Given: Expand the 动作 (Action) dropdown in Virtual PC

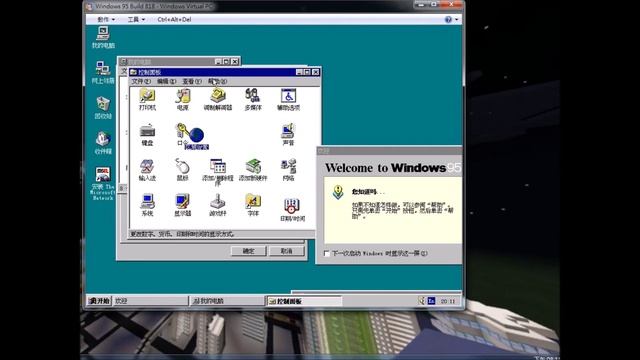Looking at the screenshot, I should click(106, 19).
